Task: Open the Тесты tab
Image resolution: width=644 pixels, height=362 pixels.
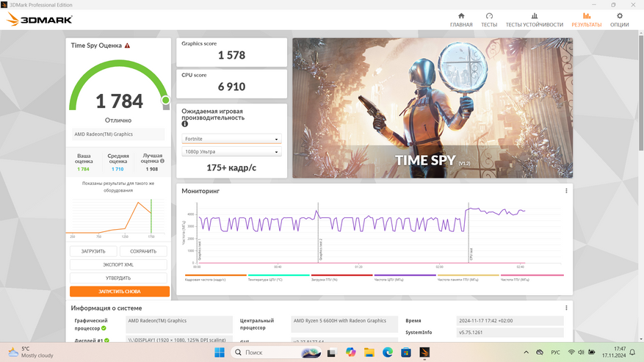Action: click(489, 20)
